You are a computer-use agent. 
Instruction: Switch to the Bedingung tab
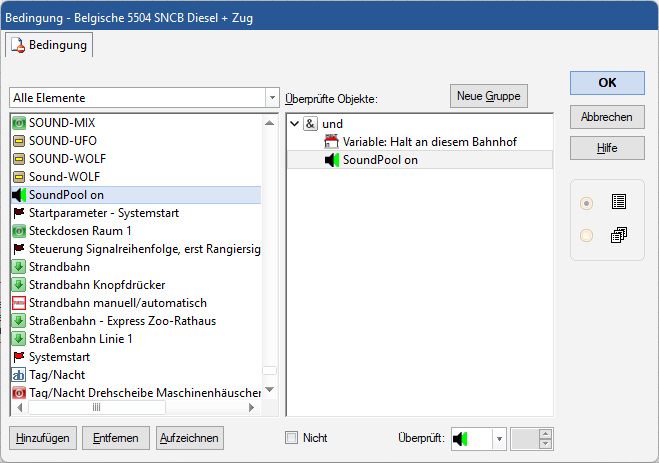[50, 45]
